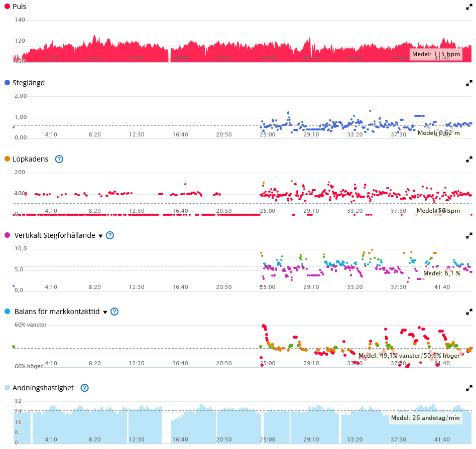
Task: Click the red data band on Löpkadens chart
Action: 137,215
